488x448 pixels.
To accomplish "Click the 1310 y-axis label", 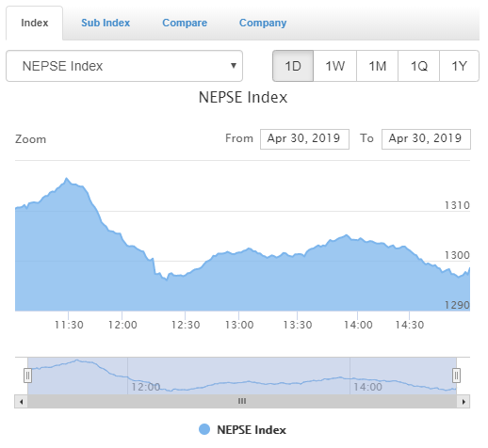I will 457,205.
